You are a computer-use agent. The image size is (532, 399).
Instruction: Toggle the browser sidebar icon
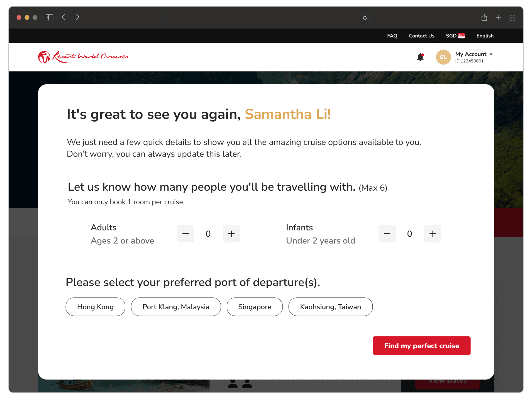(49, 17)
